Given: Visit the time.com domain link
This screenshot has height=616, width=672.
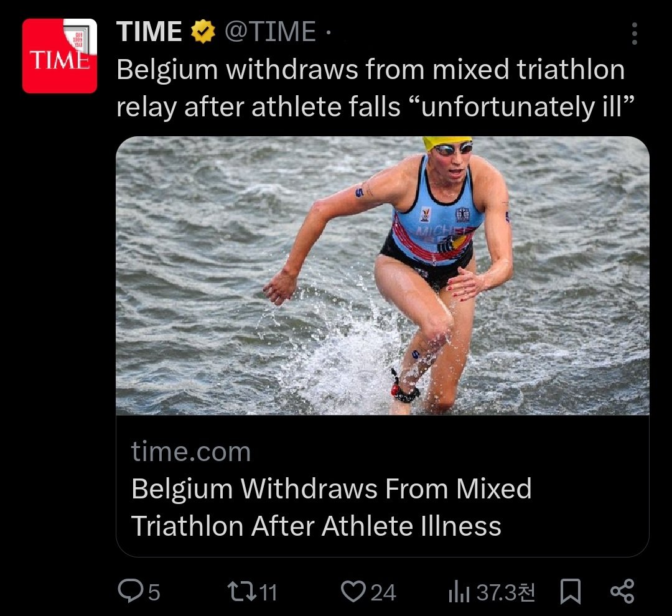Looking at the screenshot, I should point(190,452).
